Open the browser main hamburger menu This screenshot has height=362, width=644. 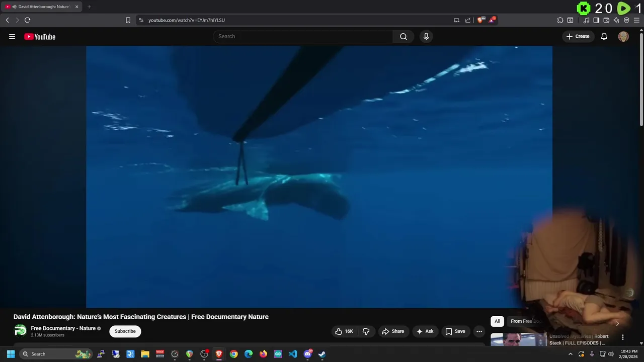636,20
